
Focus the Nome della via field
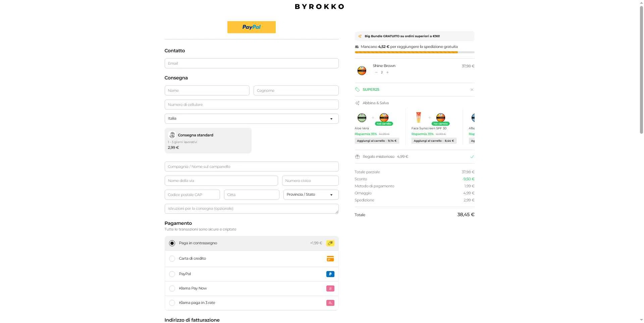click(x=221, y=181)
